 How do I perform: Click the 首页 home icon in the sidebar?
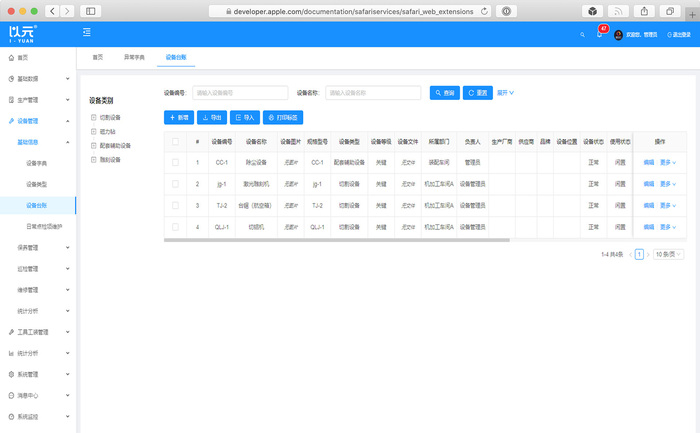pyautogui.click(x=10, y=58)
